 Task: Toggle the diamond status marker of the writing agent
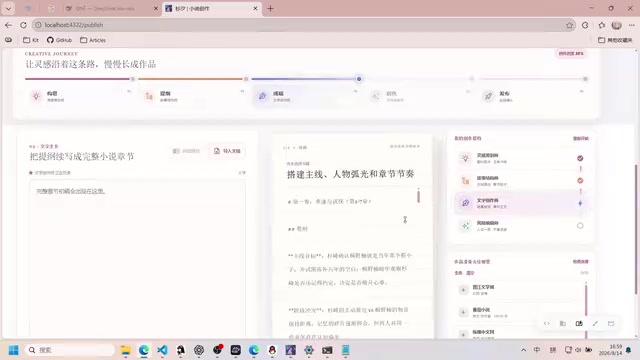point(580,203)
